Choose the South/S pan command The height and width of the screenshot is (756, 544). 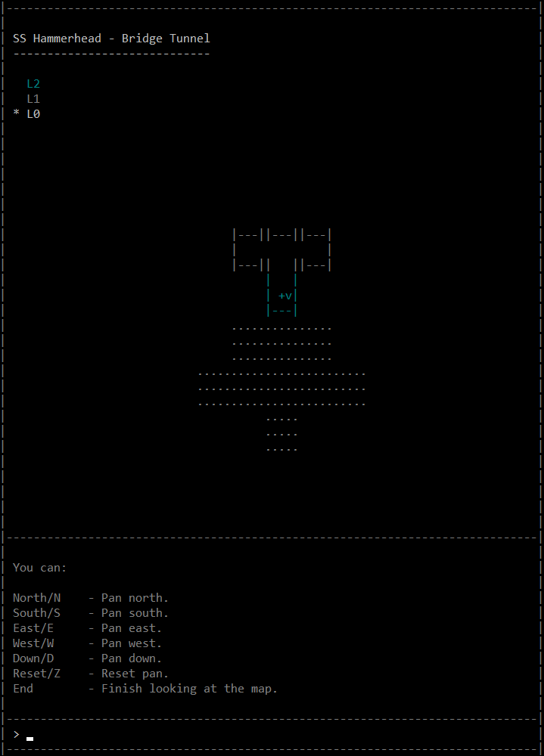(36, 613)
